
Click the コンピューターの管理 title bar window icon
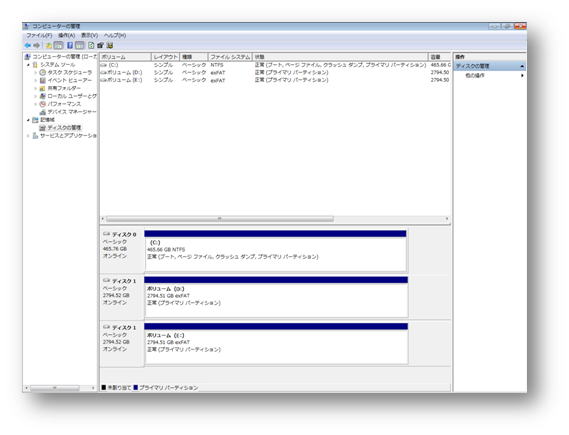(27, 26)
